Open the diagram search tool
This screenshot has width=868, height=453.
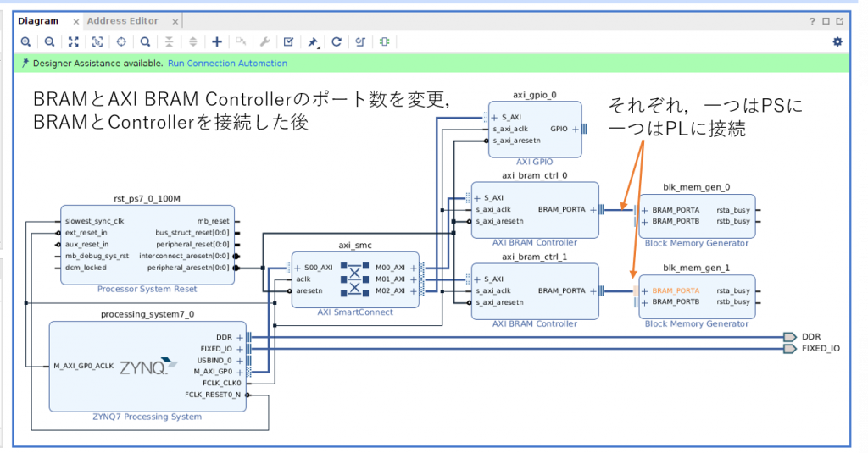pos(146,41)
